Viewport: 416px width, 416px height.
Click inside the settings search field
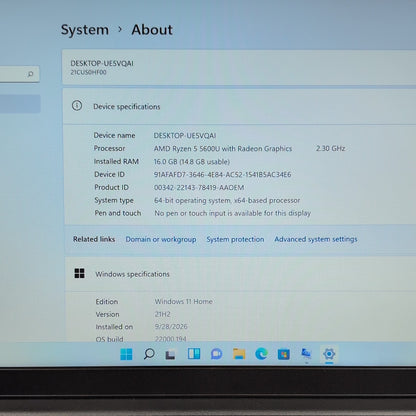click(x=19, y=74)
